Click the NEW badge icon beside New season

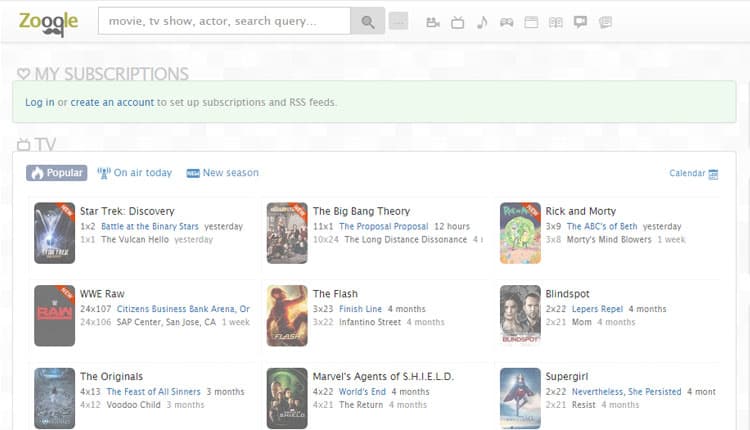[193, 173]
